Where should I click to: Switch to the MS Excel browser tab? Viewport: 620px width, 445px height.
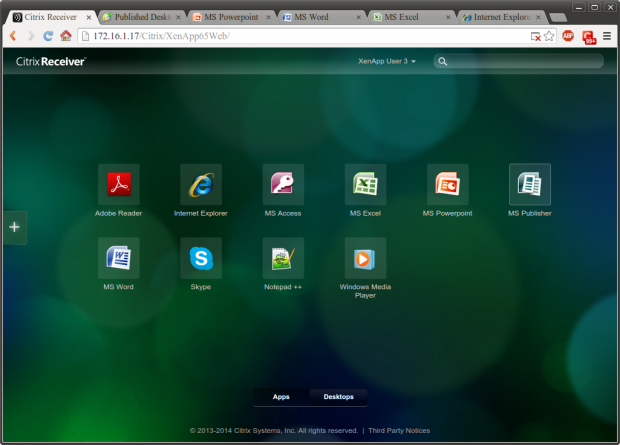(412, 17)
